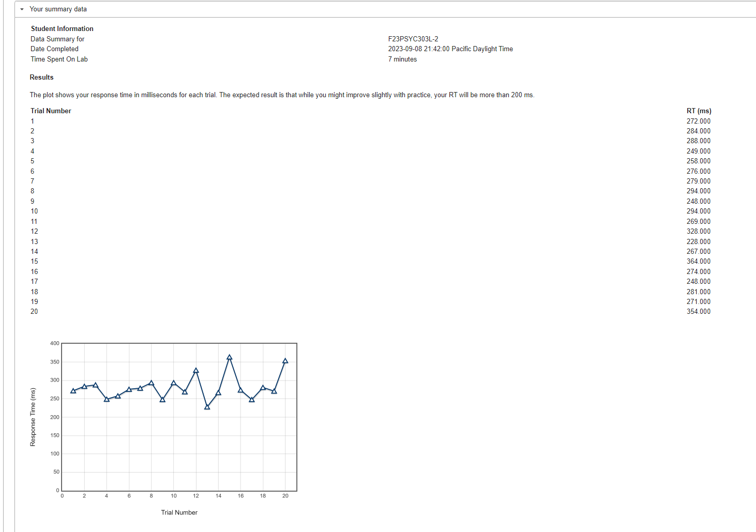The image size is (756, 532).
Task: Click the Response Time (ms) y-axis title
Action: pyautogui.click(x=33, y=417)
